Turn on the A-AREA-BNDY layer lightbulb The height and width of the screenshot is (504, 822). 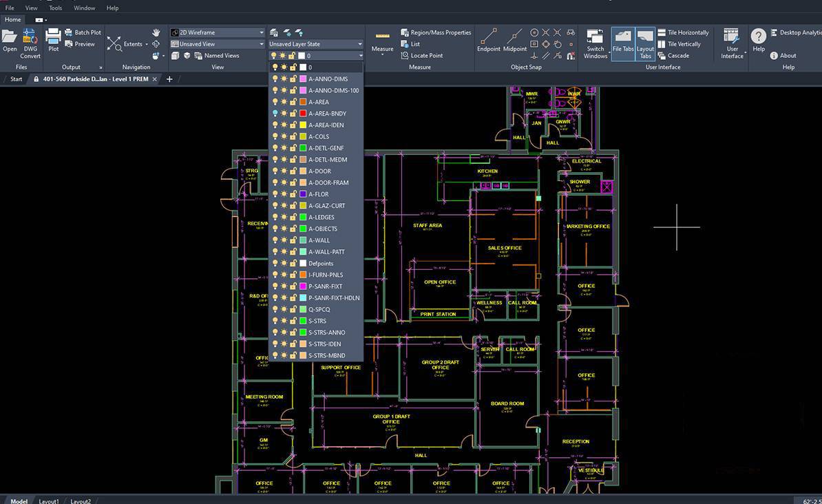pyautogui.click(x=275, y=114)
